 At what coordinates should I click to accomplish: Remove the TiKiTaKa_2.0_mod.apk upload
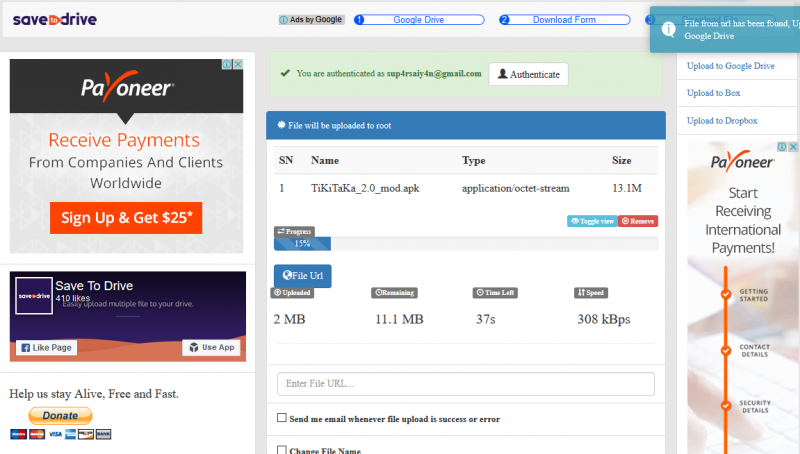[638, 221]
